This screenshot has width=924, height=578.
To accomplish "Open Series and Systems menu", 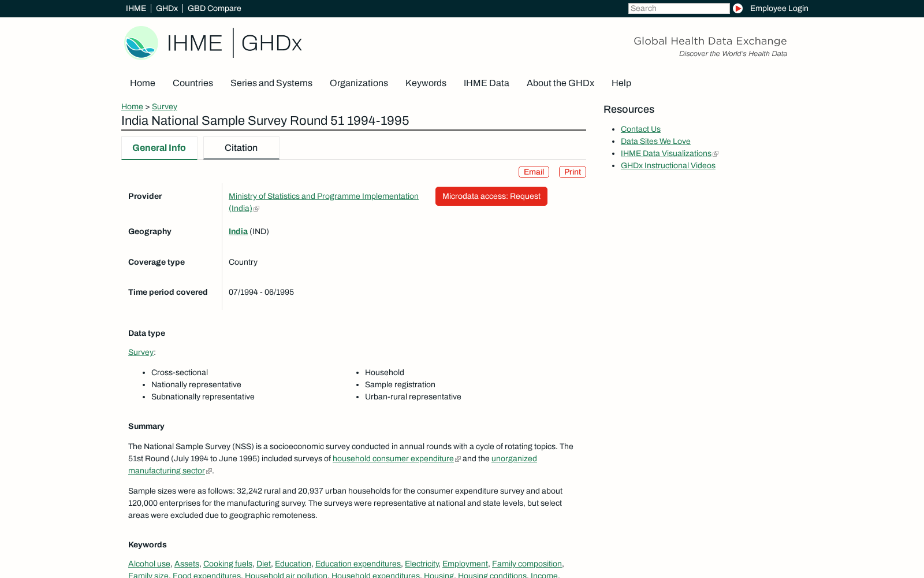I will click(x=271, y=83).
